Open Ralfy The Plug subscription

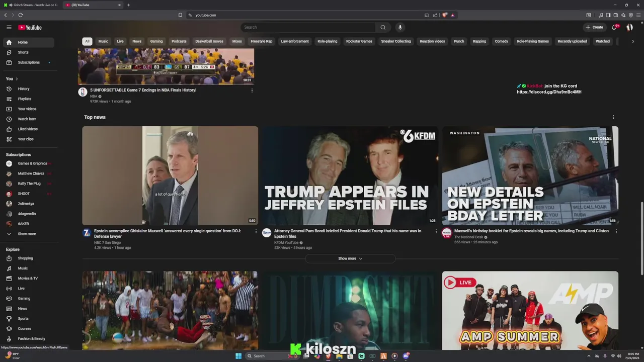tap(29, 184)
